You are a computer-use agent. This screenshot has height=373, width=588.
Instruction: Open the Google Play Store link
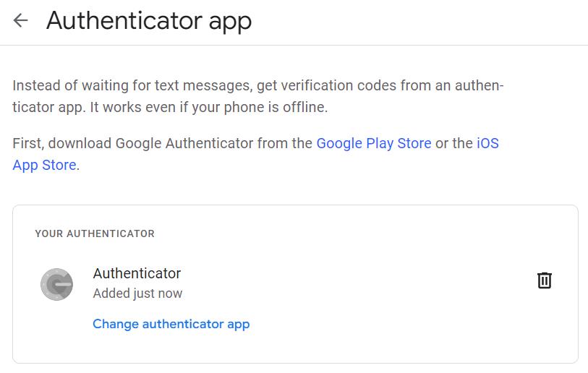click(x=374, y=143)
